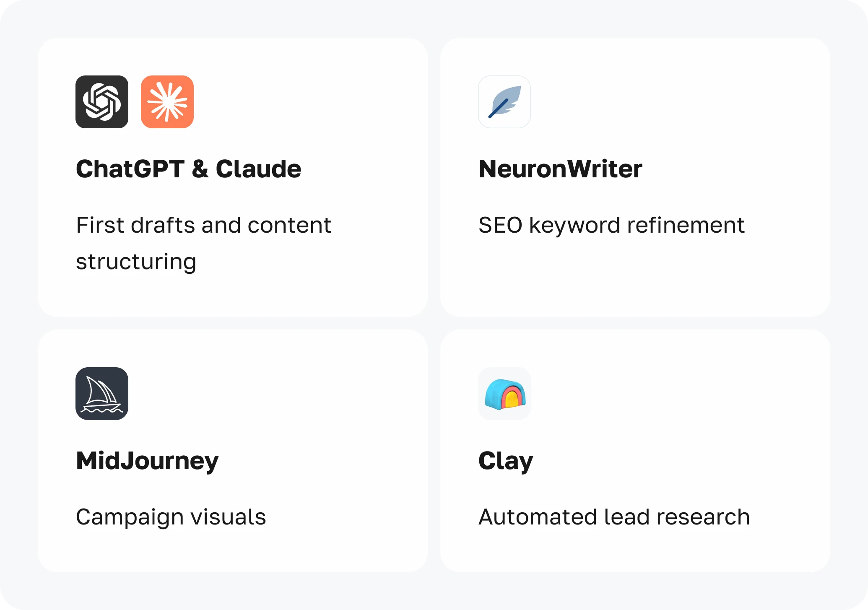Select the 'SEO keyword refinement' description
Viewport: 868px width, 610px height.
pos(611,225)
